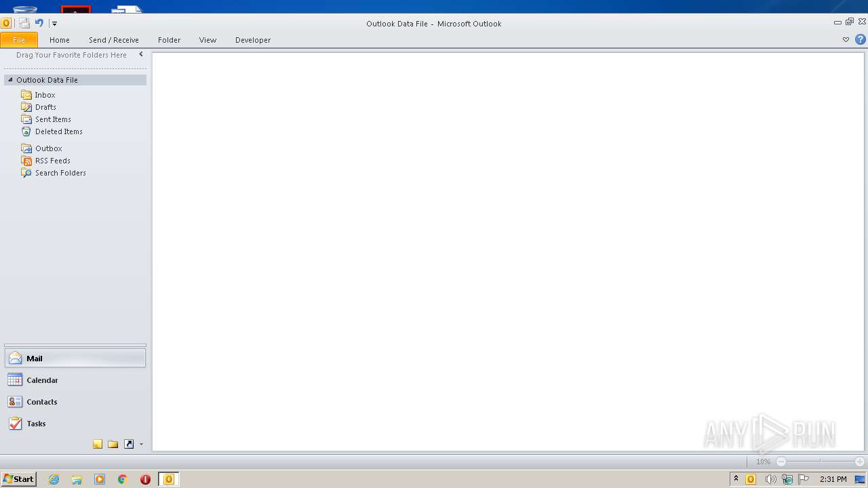Select the Drafts folder label

coord(46,108)
